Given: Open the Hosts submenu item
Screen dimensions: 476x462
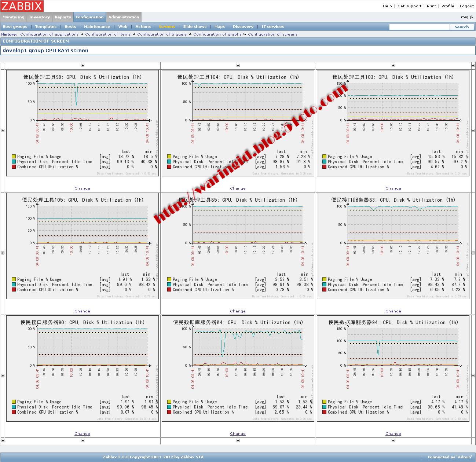Looking at the screenshot, I should click(70, 27).
